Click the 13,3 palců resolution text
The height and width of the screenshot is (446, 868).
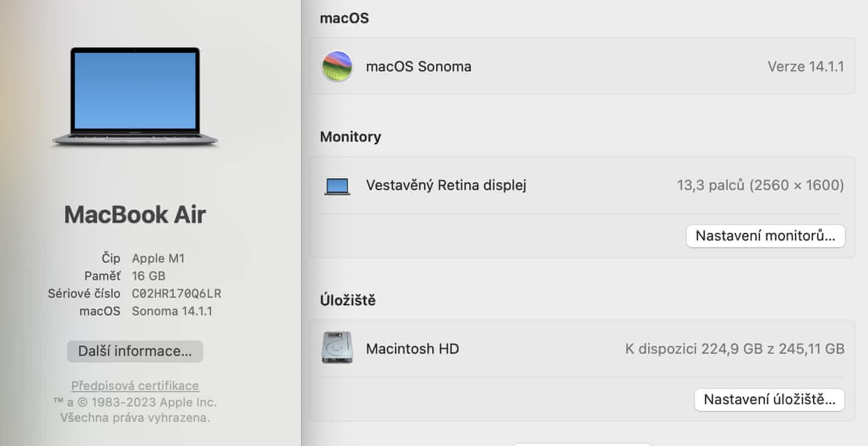pos(760,186)
